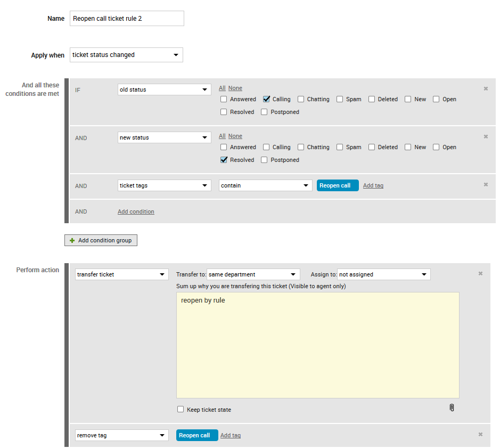Viewport: 500px width, 448px height.
Task: Remove the remove tag action row
Action: pyautogui.click(x=480, y=435)
